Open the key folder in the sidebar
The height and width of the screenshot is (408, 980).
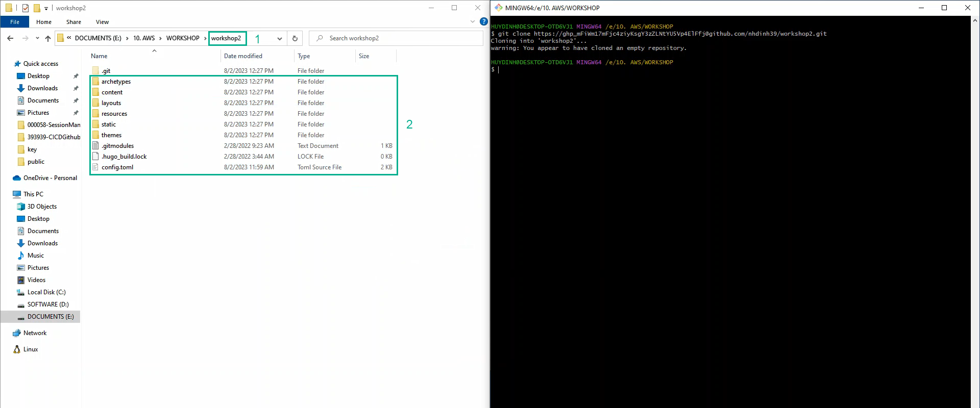(x=32, y=149)
